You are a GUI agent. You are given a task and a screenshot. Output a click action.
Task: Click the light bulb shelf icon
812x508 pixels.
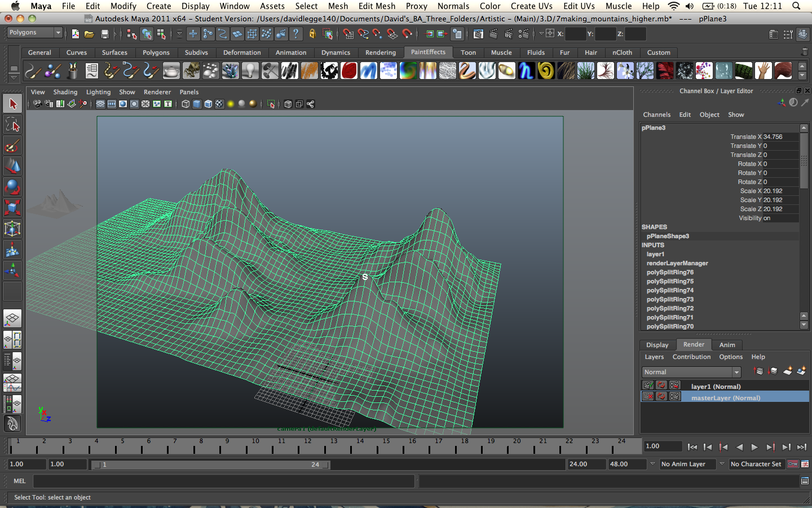(250, 71)
